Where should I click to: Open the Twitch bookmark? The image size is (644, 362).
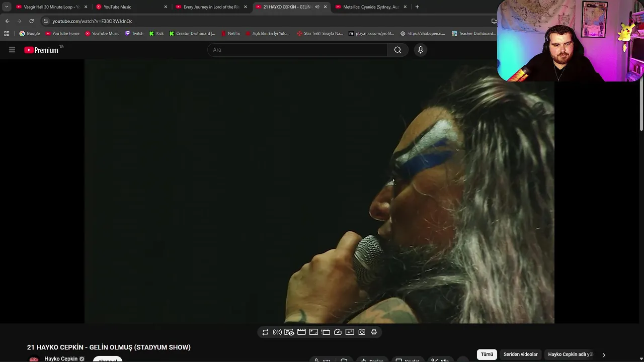pos(134,34)
